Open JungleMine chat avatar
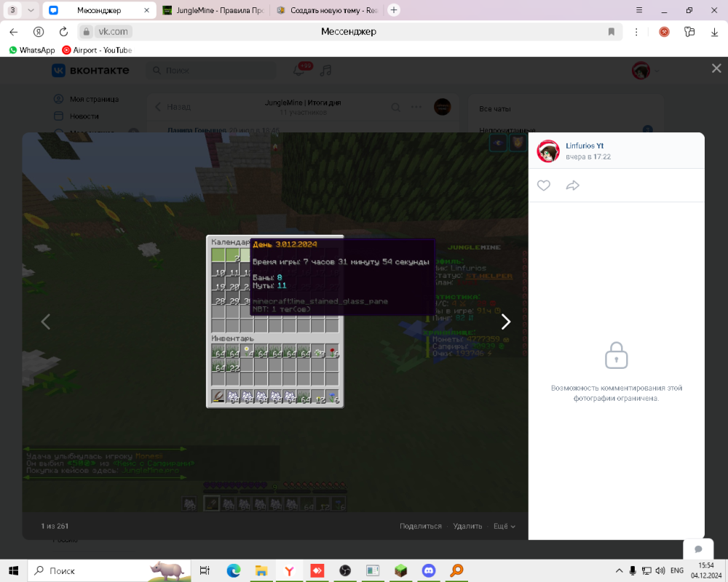The image size is (728, 582). 442,107
